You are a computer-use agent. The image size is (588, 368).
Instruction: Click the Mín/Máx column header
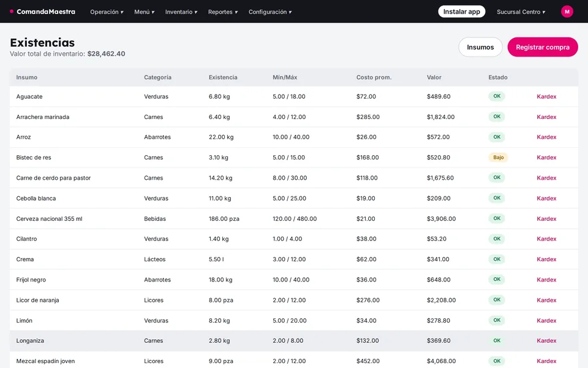click(x=285, y=77)
